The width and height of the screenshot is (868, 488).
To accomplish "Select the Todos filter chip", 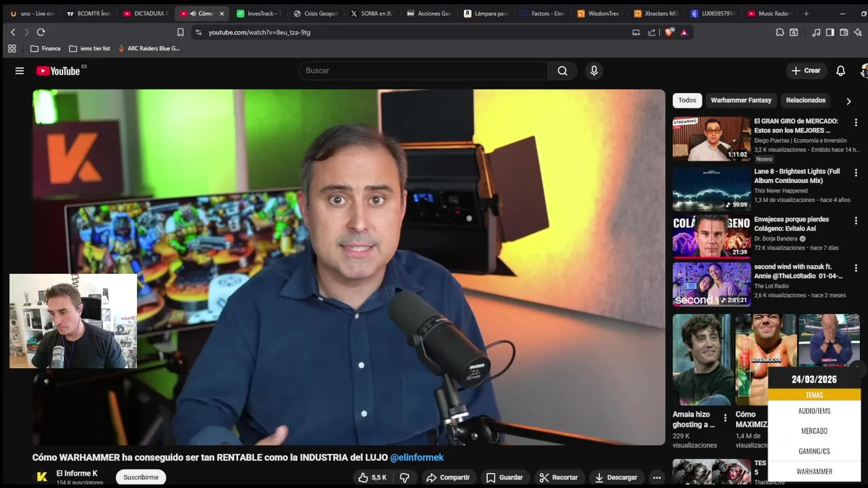I will (687, 100).
